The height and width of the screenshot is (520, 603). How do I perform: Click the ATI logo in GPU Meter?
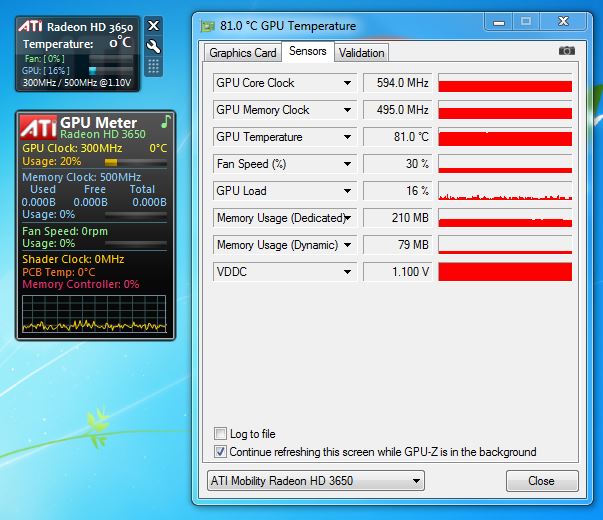pyautogui.click(x=38, y=127)
